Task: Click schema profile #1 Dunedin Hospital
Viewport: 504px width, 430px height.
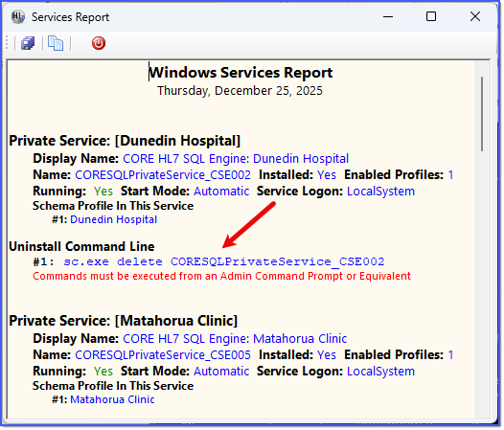Action: point(113,219)
